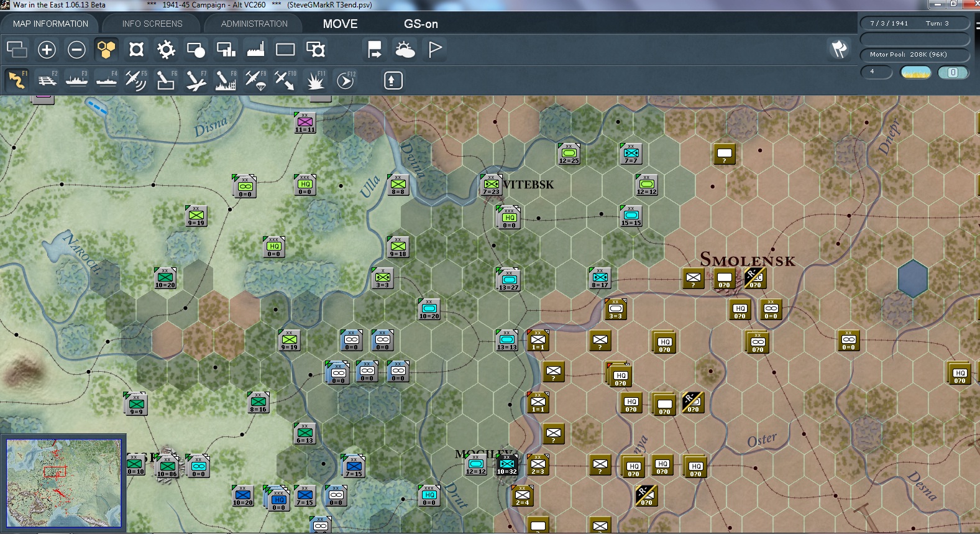Viewport: 980px width, 534px height.
Task: Select the 7=23 unit at Vitebsk
Action: coord(491,185)
